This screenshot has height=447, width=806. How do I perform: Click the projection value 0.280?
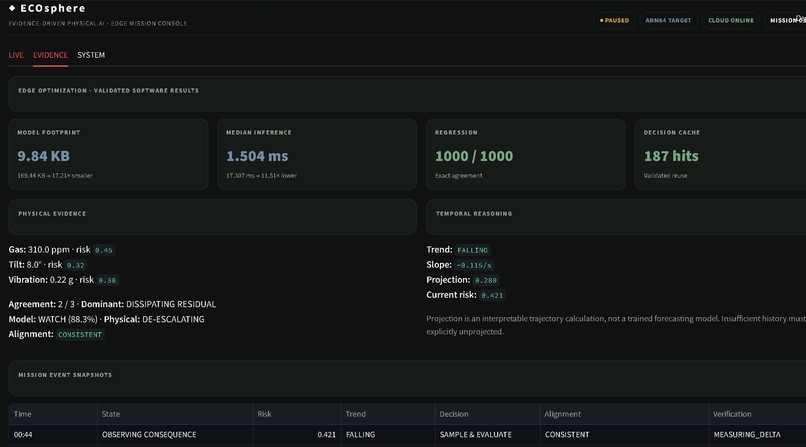[486, 280]
